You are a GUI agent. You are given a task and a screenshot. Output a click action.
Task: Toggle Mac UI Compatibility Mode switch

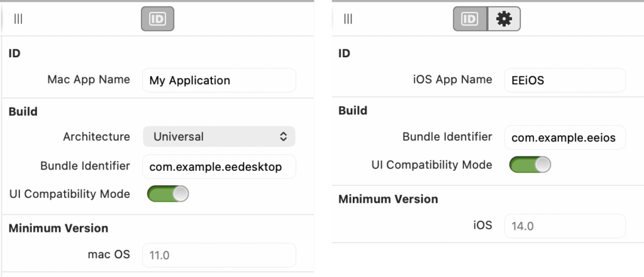point(168,193)
